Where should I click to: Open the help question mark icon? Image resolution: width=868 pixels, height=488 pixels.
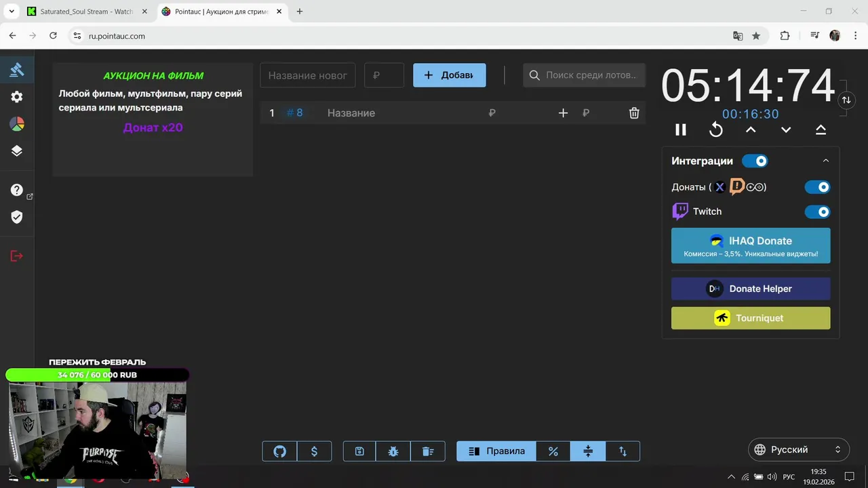click(17, 190)
